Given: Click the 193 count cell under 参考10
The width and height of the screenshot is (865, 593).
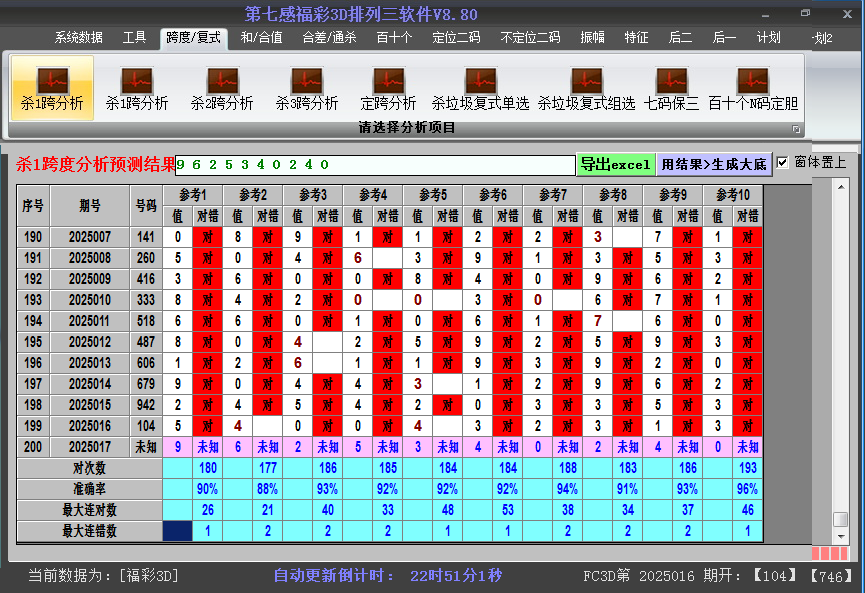Looking at the screenshot, I should (748, 468).
